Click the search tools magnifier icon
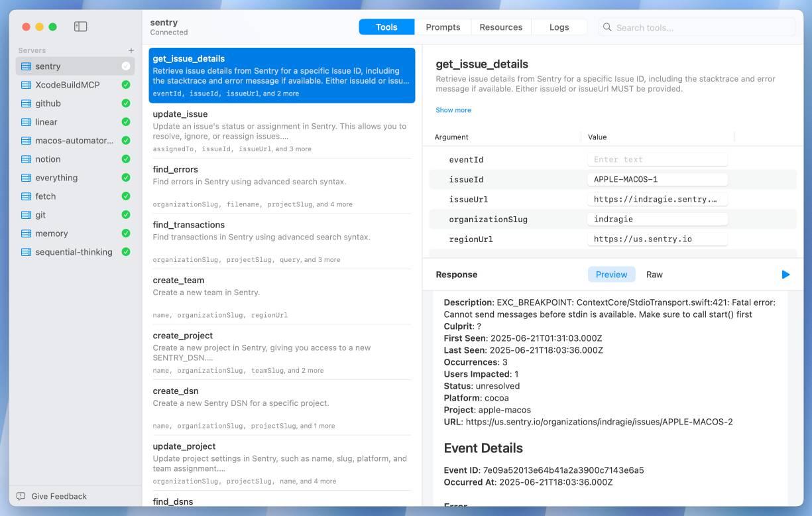Image resolution: width=812 pixels, height=516 pixels. [607, 27]
